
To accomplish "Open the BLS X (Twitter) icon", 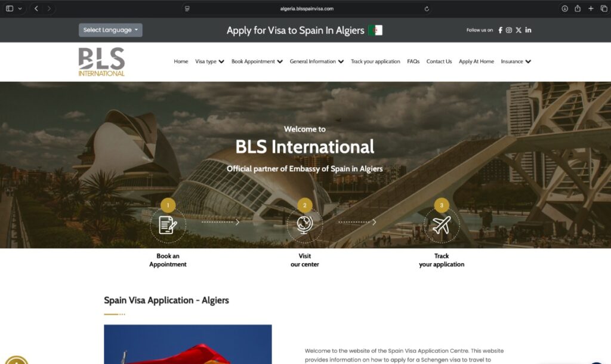I will tap(519, 30).
